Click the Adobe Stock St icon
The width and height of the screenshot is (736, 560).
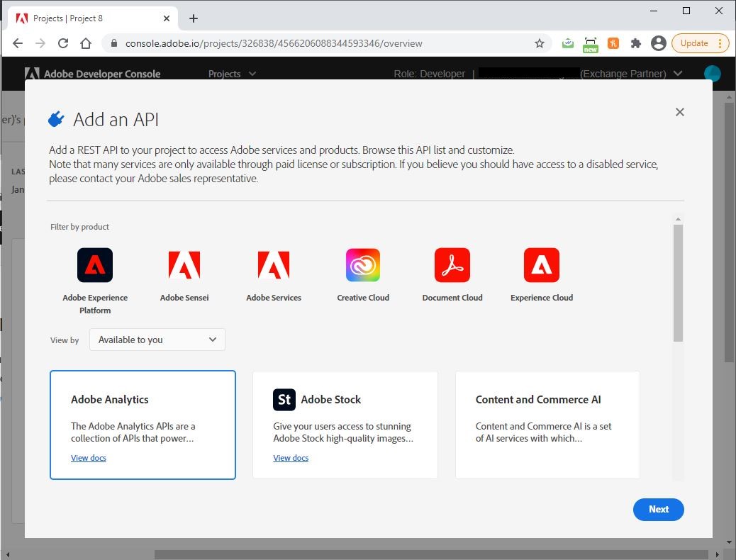(284, 400)
